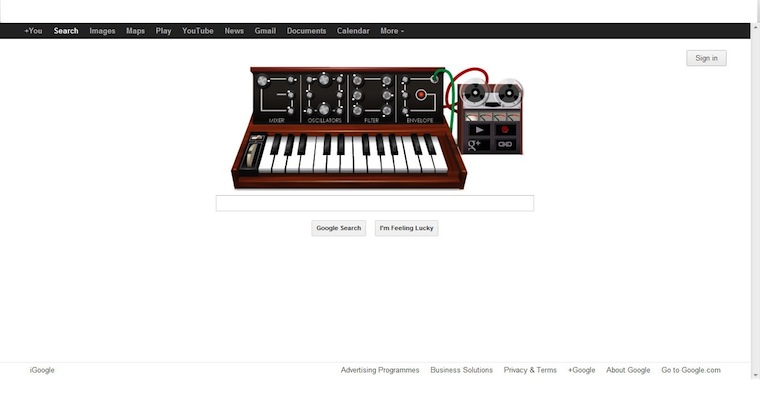Expand the More dropdown menu

[x=392, y=31]
